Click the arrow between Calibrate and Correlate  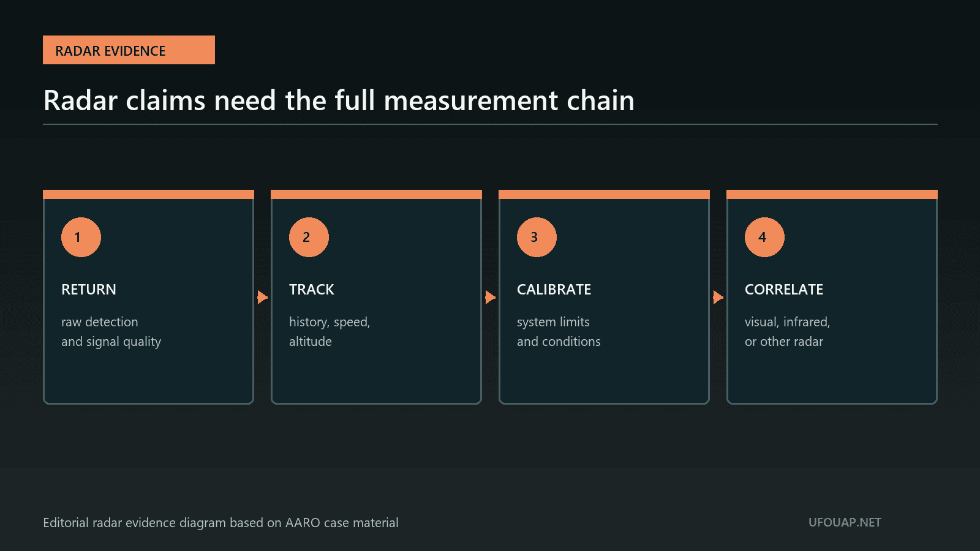pos(718,298)
